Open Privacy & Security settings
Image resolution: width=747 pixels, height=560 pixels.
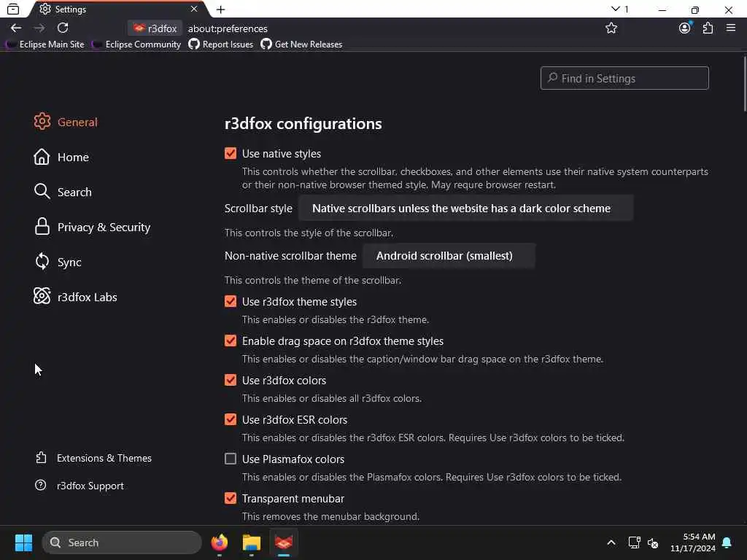93,227
